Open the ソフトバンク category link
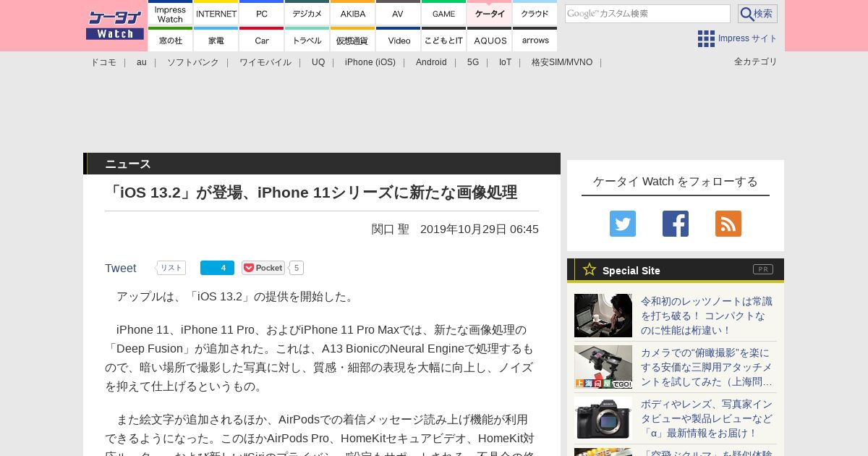The height and width of the screenshot is (456, 868). pos(193,62)
